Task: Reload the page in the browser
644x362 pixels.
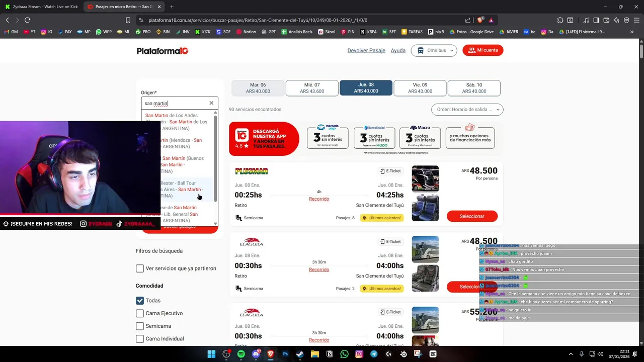Action: tap(27, 20)
